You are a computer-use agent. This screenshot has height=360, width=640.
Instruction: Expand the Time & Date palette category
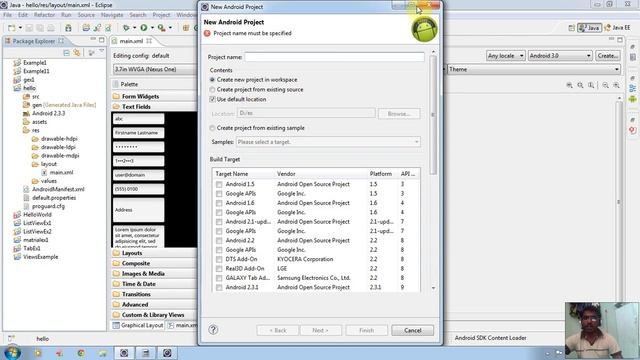pos(139,284)
